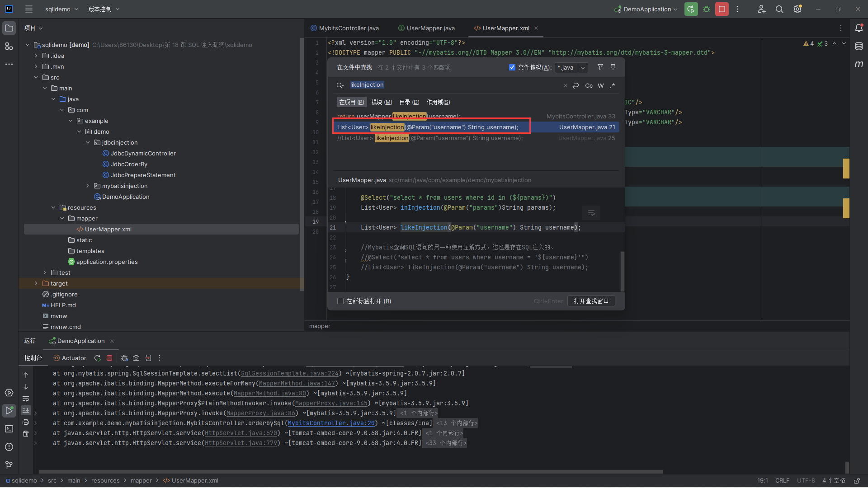Open MybitsController.java:20 stack trace link
Image resolution: width=868 pixels, height=488 pixels.
click(331, 423)
